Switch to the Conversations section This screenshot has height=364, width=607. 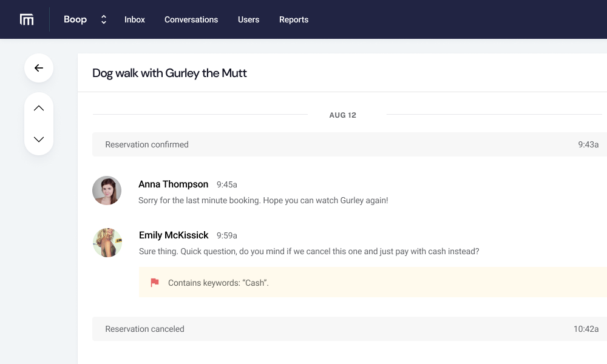pos(191,19)
